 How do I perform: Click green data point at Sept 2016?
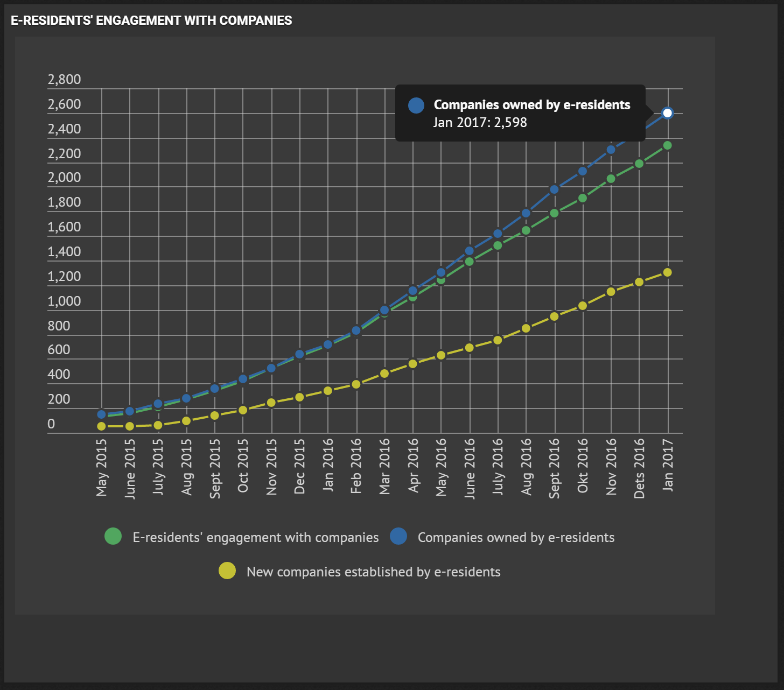click(x=554, y=213)
